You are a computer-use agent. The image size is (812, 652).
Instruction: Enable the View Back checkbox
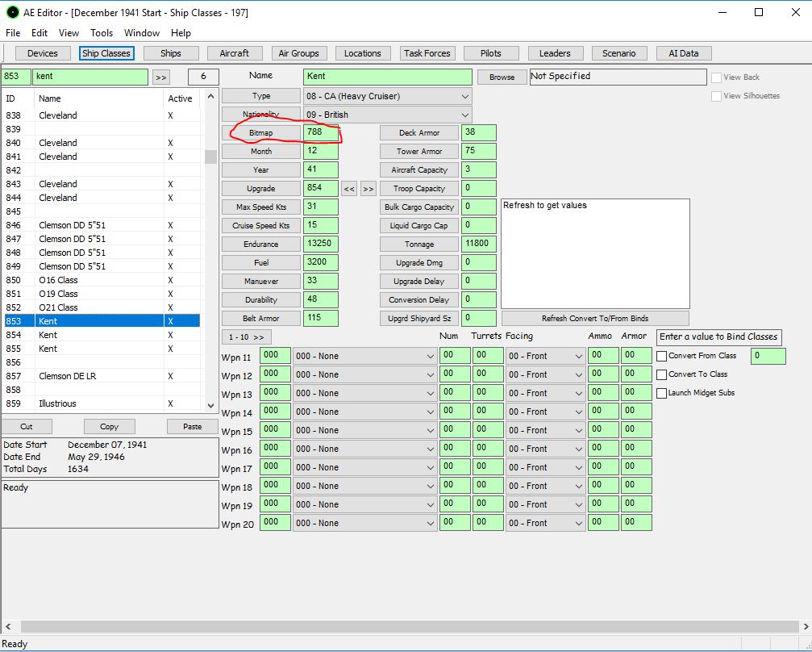tap(716, 77)
